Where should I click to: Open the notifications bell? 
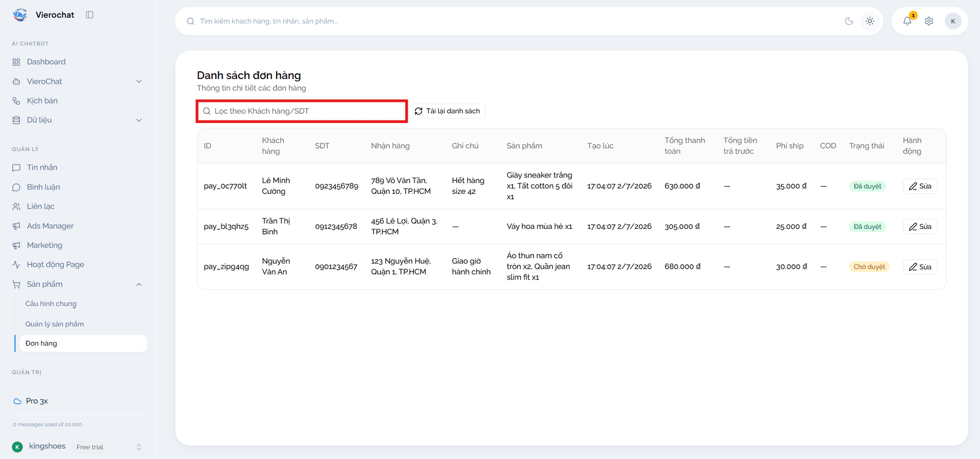(907, 21)
